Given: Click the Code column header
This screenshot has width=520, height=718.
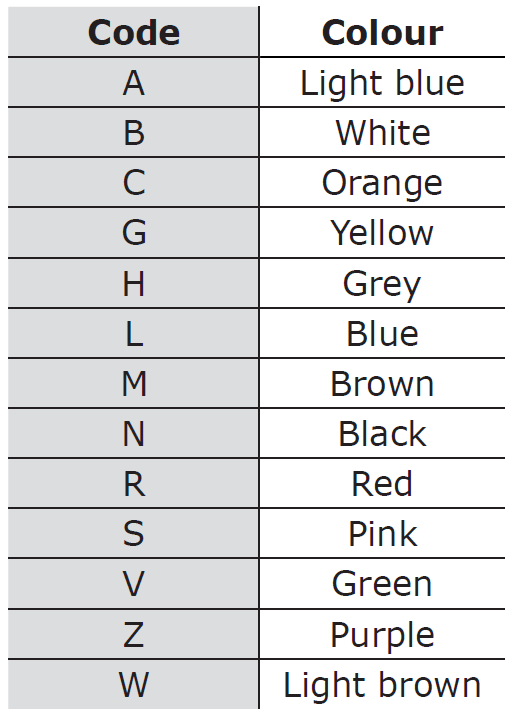Looking at the screenshot, I should [x=133, y=32].
